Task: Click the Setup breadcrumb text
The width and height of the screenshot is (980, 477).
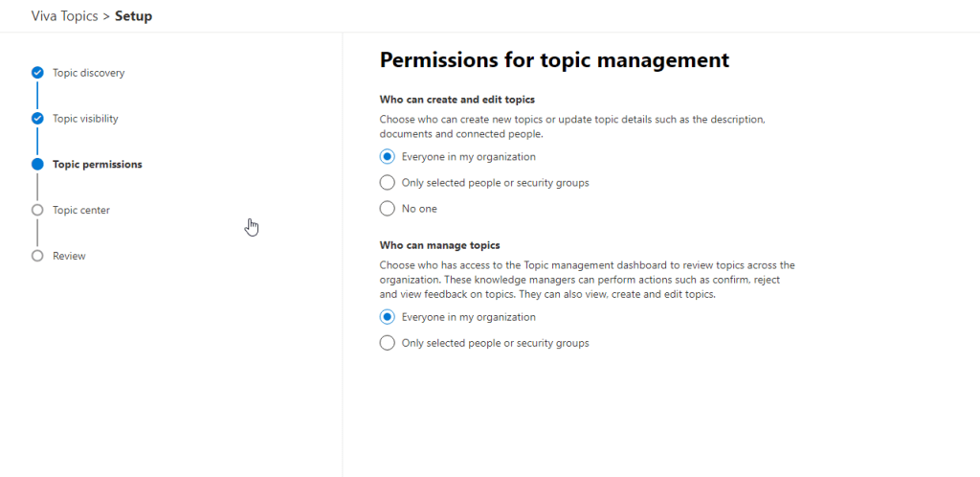Action: tap(133, 16)
